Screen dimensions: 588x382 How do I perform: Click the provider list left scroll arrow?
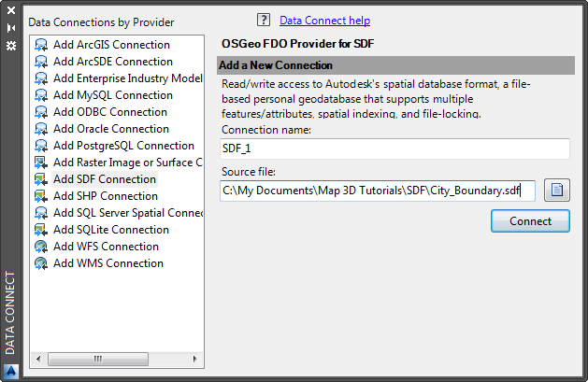(x=38, y=359)
